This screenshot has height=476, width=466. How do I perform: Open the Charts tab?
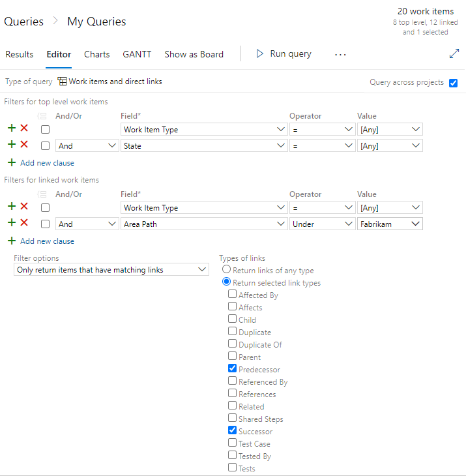pos(96,54)
